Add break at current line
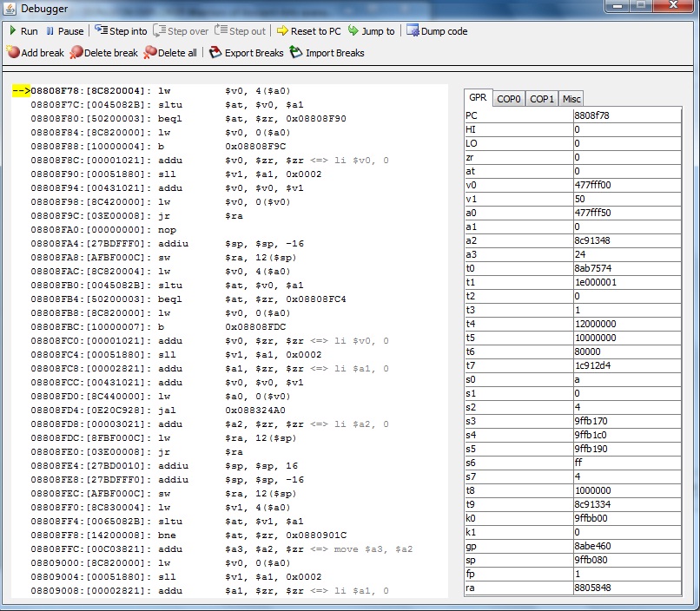 [x=35, y=53]
